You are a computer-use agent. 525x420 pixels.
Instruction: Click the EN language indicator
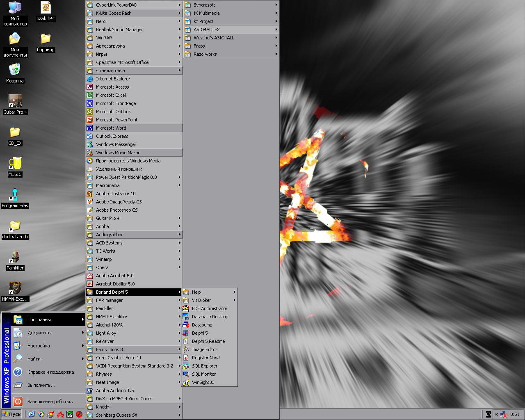tap(488, 414)
